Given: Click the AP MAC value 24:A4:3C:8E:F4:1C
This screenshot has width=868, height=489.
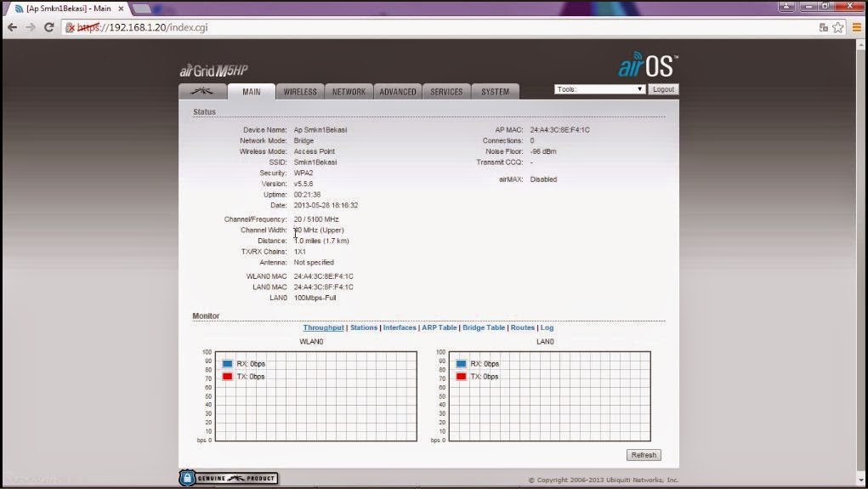Looking at the screenshot, I should 559,130.
